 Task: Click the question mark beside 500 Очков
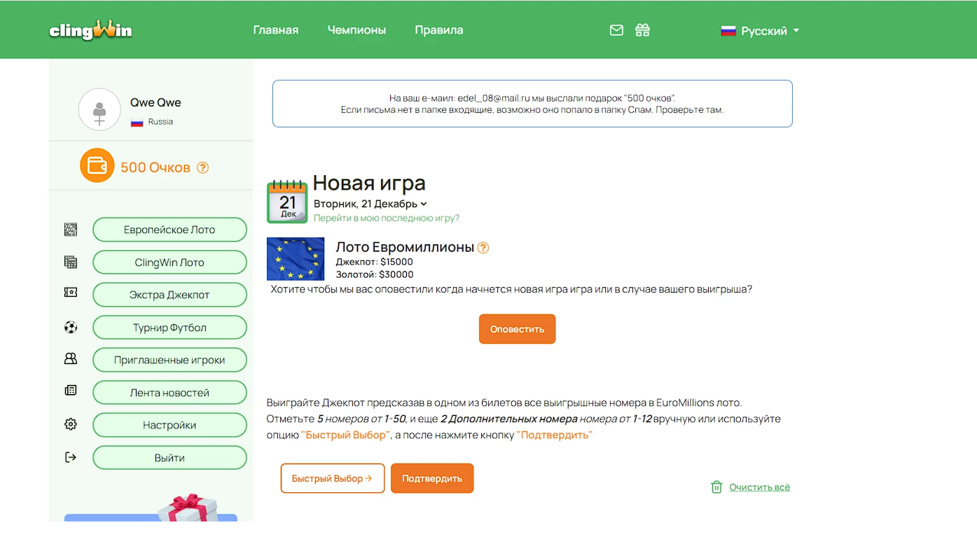(202, 167)
